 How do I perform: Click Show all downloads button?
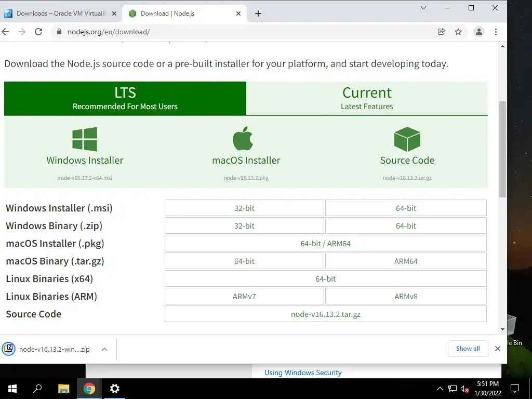point(468,349)
